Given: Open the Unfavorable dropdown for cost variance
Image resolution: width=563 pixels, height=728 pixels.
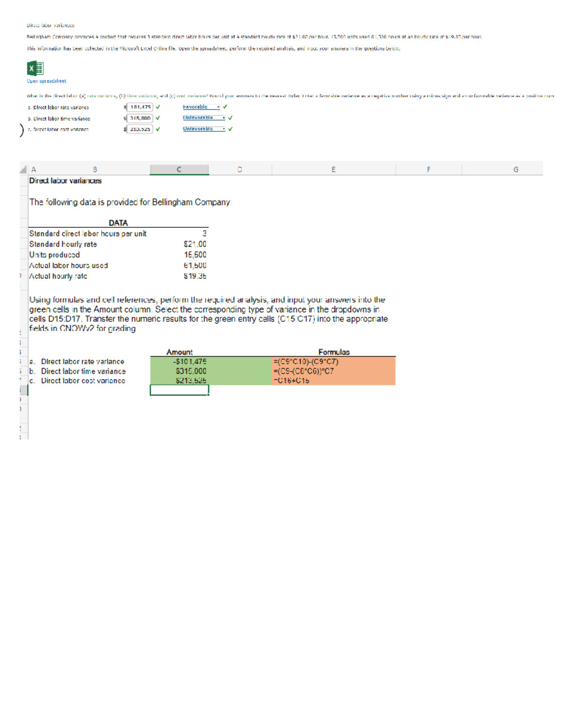Looking at the screenshot, I should pos(202,128).
